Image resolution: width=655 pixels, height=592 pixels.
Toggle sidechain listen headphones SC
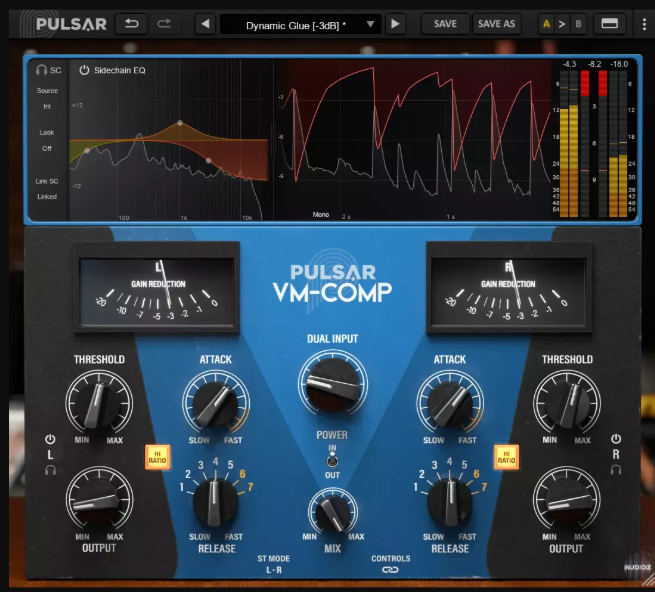pos(48,70)
